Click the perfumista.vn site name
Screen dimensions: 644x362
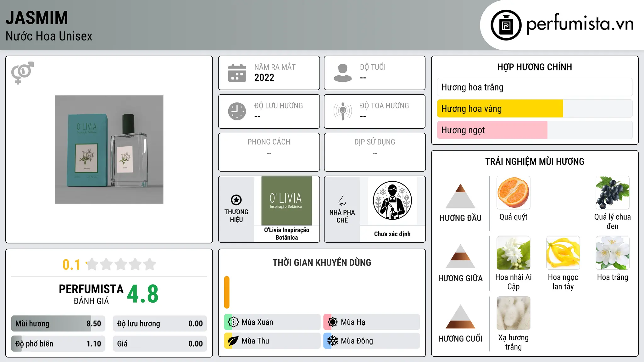click(580, 24)
